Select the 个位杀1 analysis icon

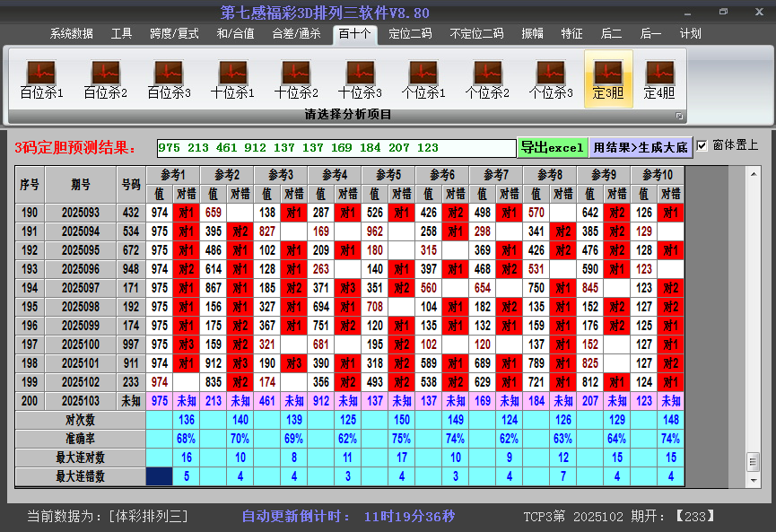tap(423, 79)
